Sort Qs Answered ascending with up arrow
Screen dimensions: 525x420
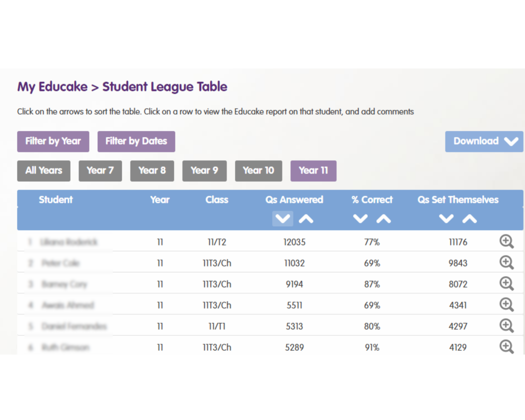click(x=306, y=219)
